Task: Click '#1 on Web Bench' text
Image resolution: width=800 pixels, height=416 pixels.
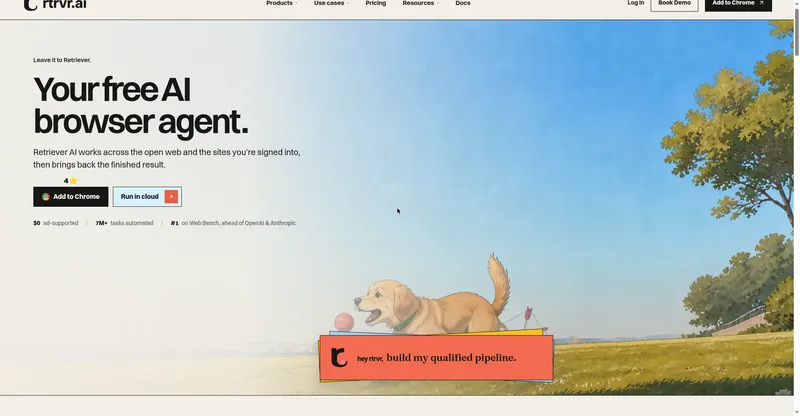Action: [x=233, y=223]
